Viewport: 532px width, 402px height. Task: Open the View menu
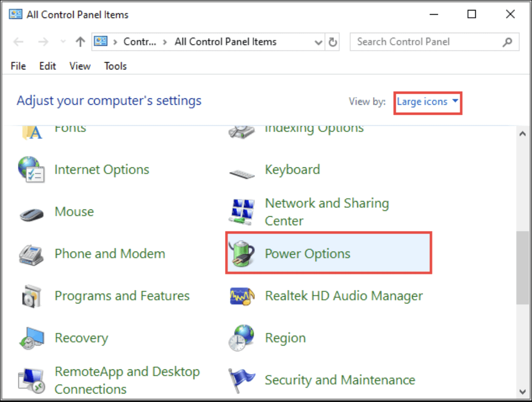pyautogui.click(x=79, y=66)
